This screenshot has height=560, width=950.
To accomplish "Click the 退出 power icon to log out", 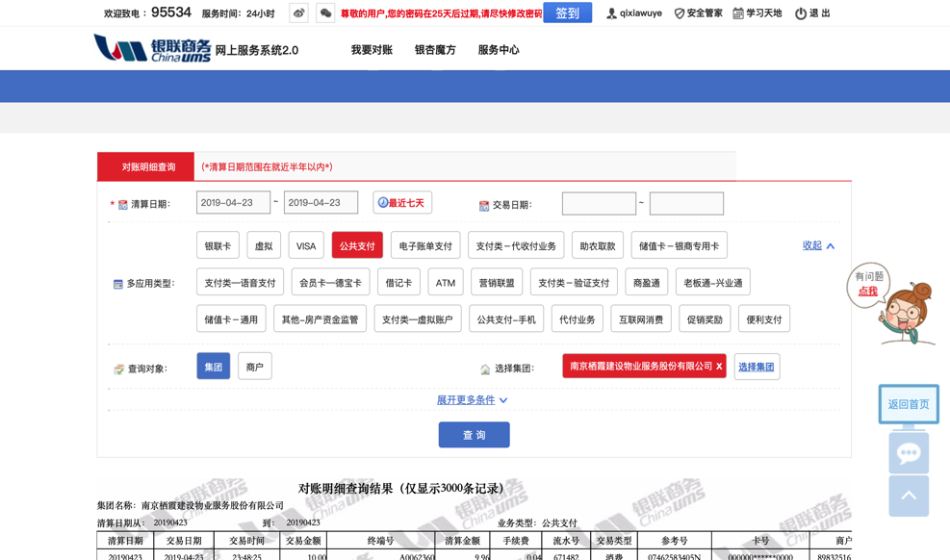I will [x=800, y=13].
